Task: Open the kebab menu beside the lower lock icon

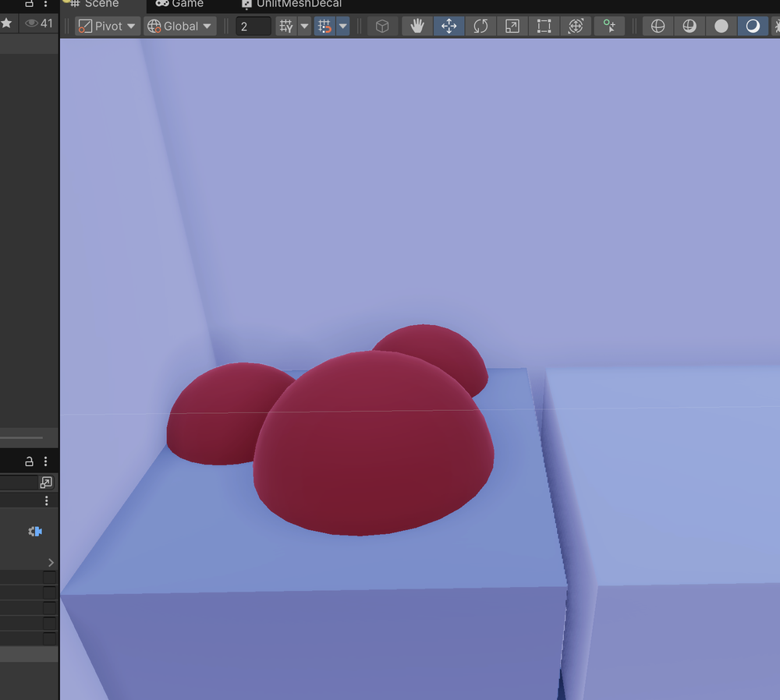Action: point(46,461)
